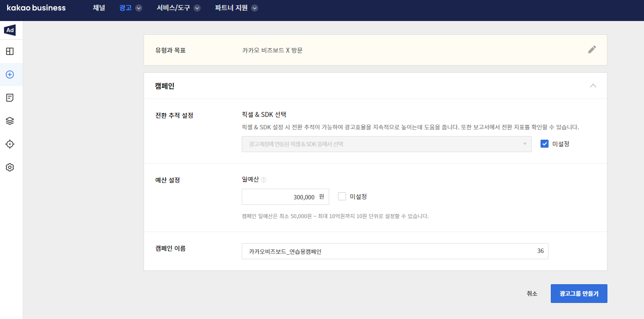This screenshot has height=319, width=644.
Task: Click the 취소 button
Action: click(x=532, y=294)
